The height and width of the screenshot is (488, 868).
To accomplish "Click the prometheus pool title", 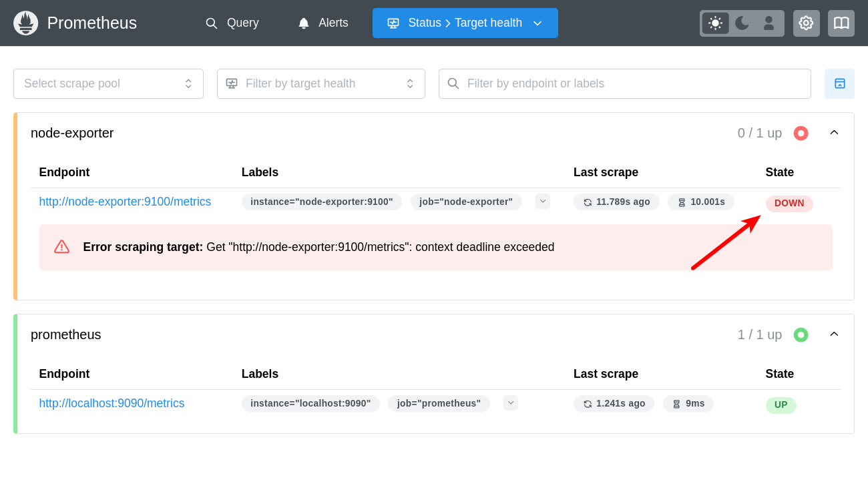I will (66, 334).
